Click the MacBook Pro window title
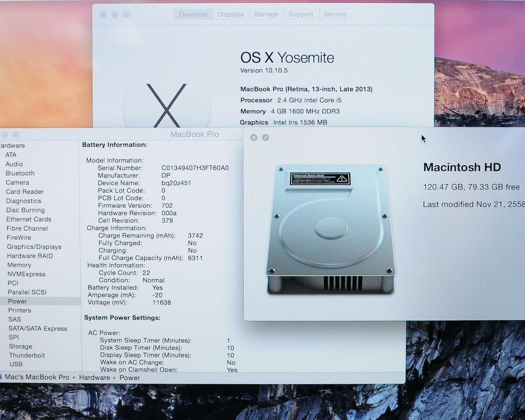525x420 pixels. point(195,134)
